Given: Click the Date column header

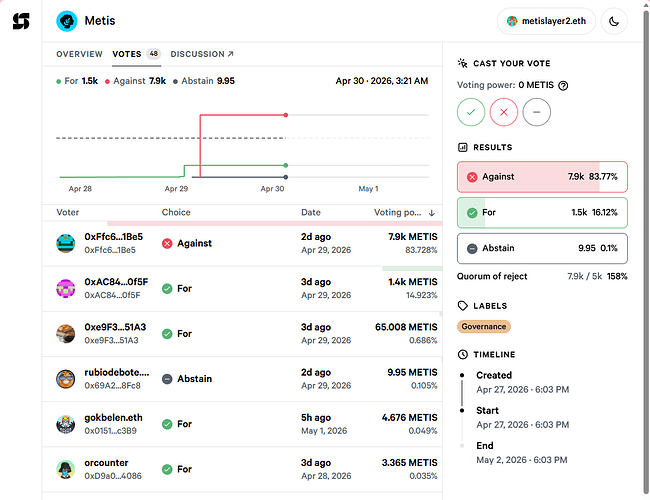Looking at the screenshot, I should [x=311, y=212].
